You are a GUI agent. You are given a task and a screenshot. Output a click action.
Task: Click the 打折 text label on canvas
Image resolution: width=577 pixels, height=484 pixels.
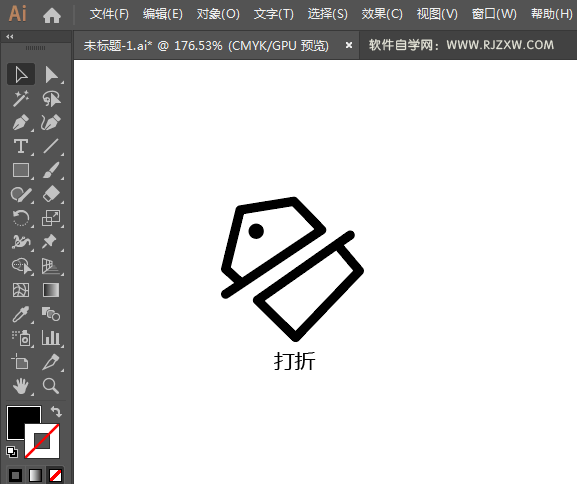(294, 361)
